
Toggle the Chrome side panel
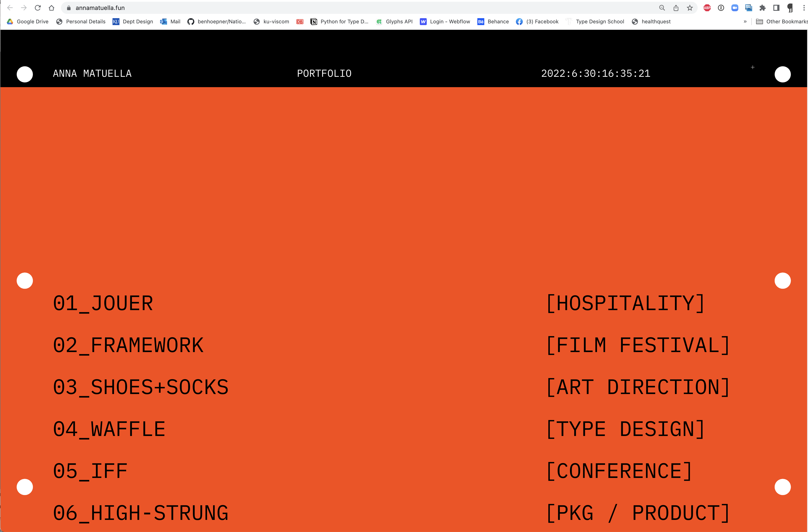(x=776, y=8)
